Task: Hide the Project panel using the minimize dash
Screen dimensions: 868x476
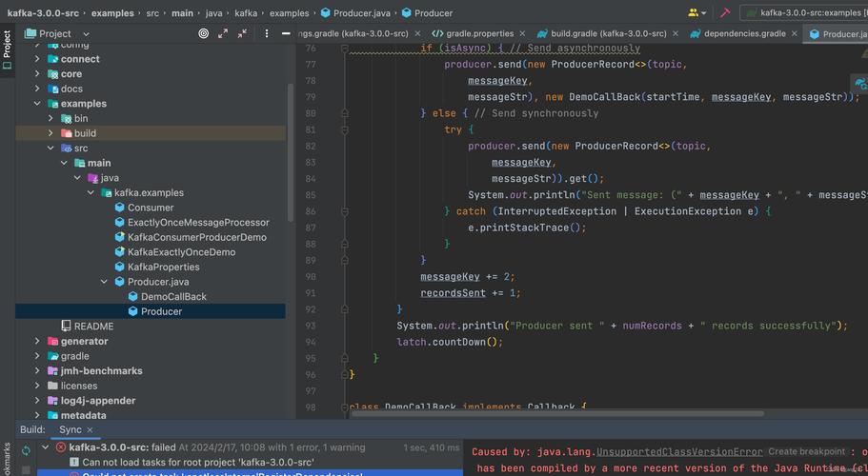Action: [286, 33]
